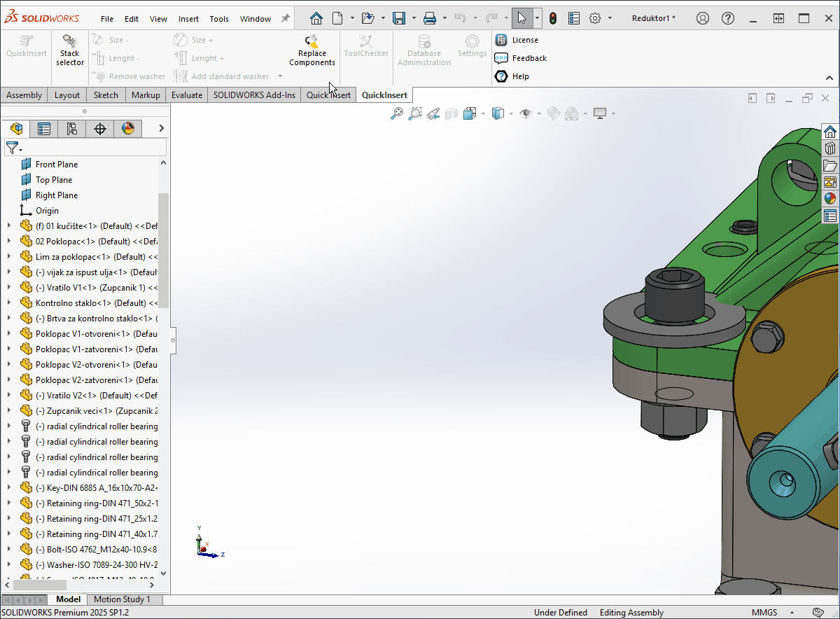This screenshot has height=619, width=840.
Task: Print the document using printer icon
Action: (430, 19)
